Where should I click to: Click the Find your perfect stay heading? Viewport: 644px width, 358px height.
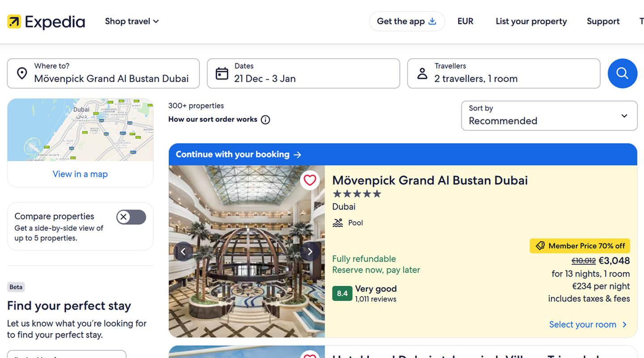pos(69,306)
